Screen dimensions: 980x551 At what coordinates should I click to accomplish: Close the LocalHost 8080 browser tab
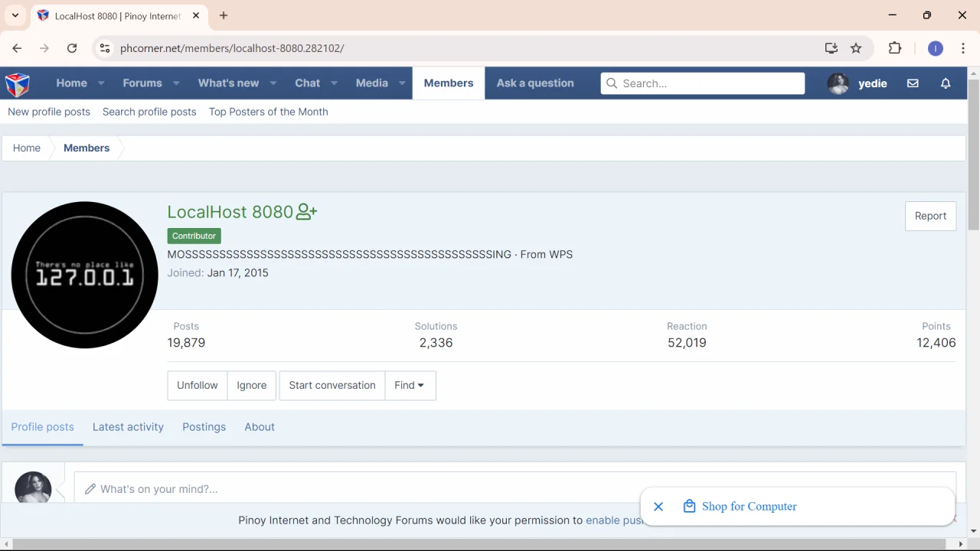(196, 15)
